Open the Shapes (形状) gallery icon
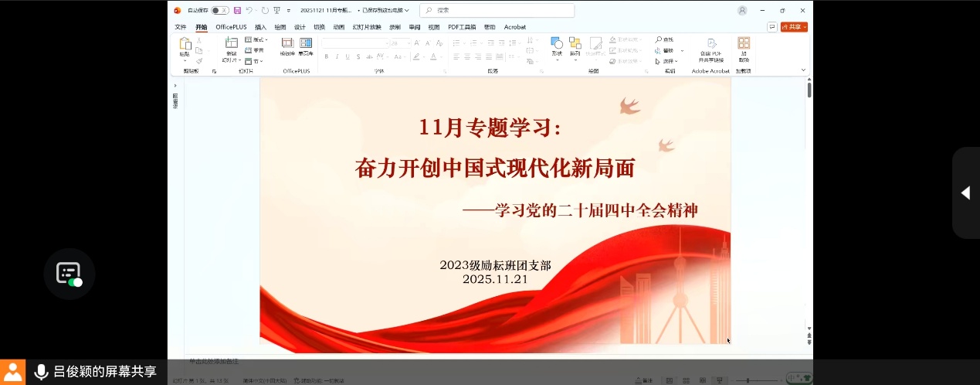Image resolution: width=980 pixels, height=385 pixels. pos(556,43)
